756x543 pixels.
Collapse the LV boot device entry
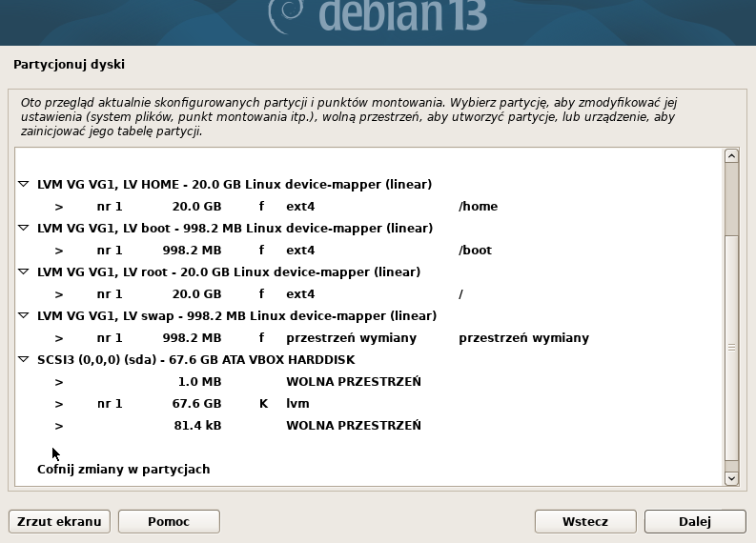[x=24, y=229]
